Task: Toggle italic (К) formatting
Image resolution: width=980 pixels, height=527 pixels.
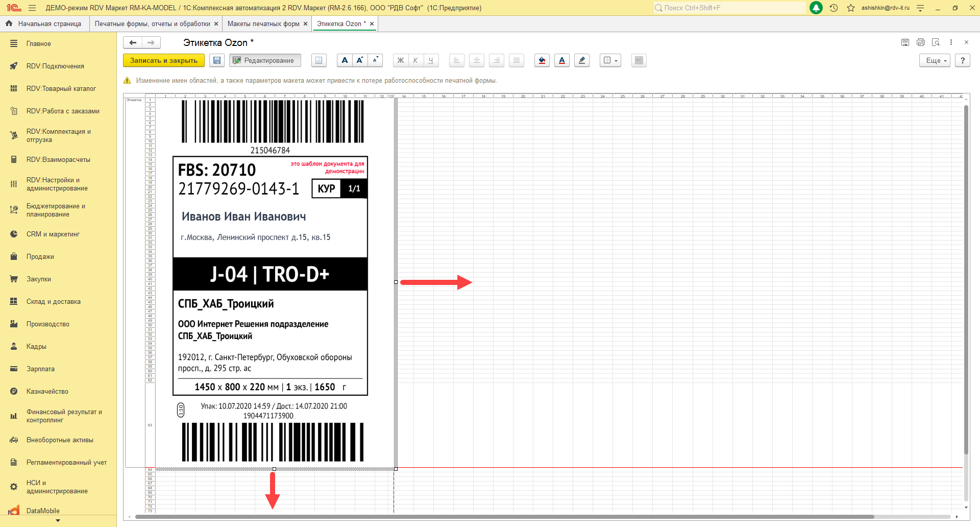Action: pos(415,60)
